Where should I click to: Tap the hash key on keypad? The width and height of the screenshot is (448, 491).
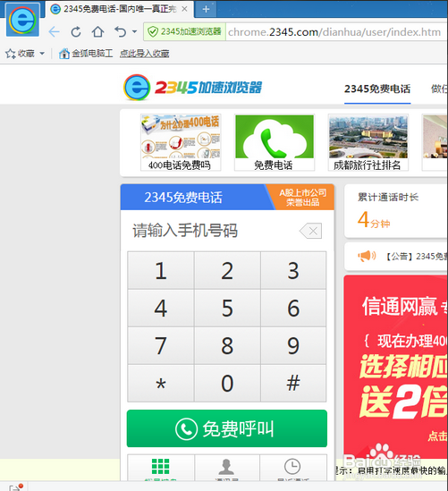tap(293, 384)
